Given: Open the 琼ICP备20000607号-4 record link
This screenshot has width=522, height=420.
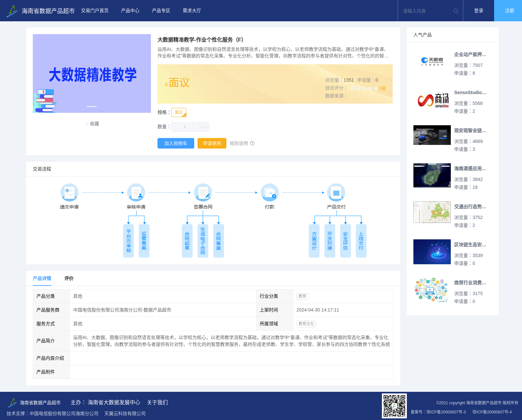Looking at the screenshot, I should [492, 412].
